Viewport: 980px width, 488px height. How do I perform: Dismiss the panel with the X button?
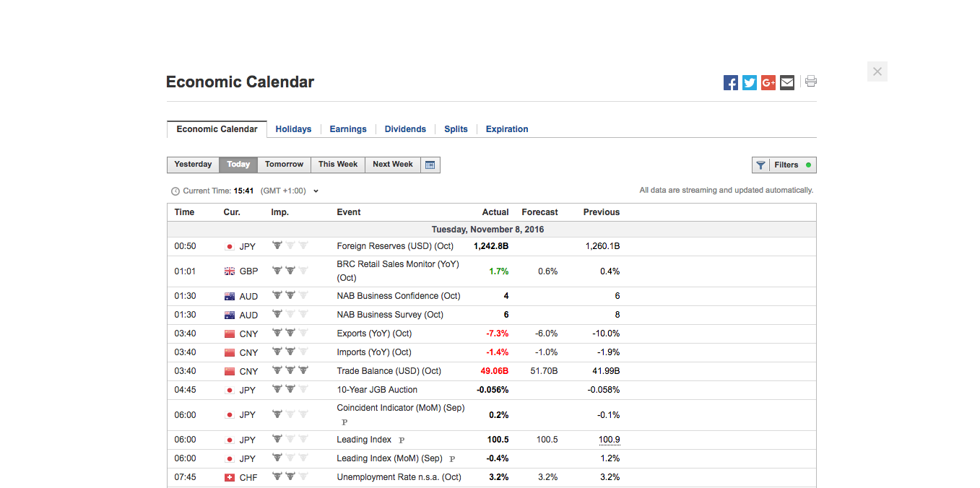[877, 71]
